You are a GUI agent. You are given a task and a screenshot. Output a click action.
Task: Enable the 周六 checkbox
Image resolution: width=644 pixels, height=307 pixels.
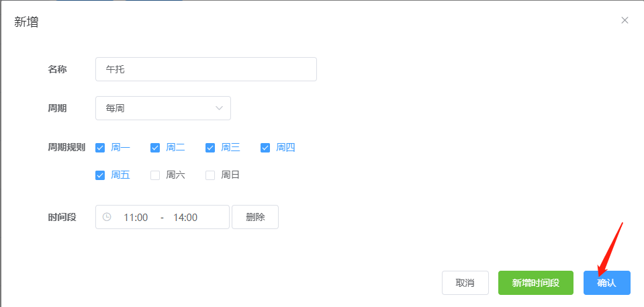pos(155,175)
